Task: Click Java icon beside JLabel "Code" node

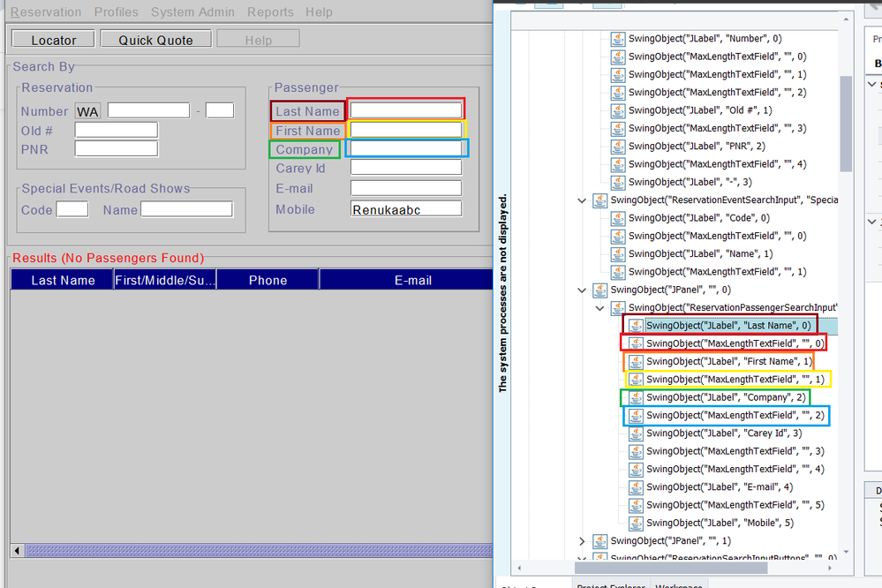Action: coord(618,218)
